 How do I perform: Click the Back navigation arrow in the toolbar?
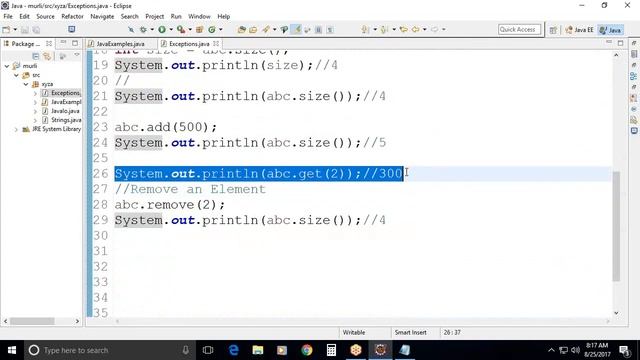416,29
